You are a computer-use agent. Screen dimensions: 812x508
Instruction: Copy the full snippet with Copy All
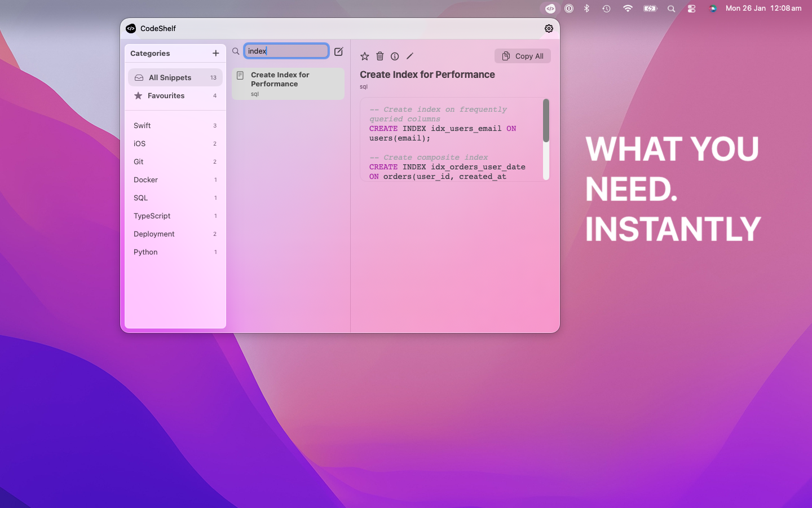click(x=522, y=56)
